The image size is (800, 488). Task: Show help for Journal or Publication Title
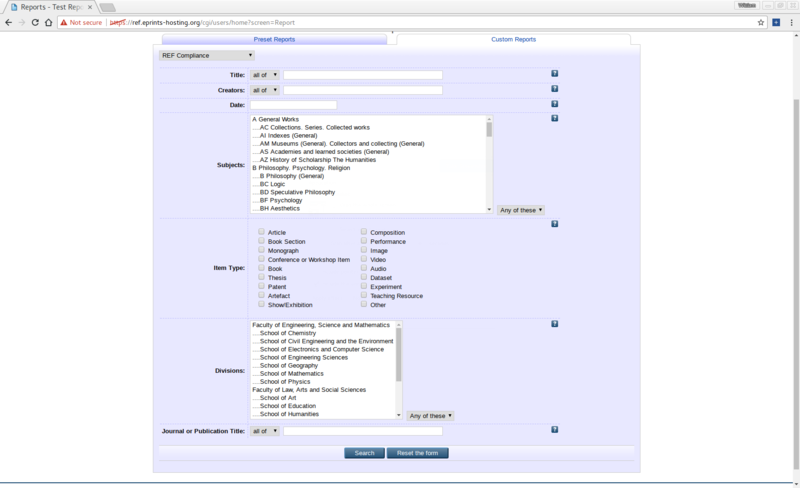click(555, 429)
